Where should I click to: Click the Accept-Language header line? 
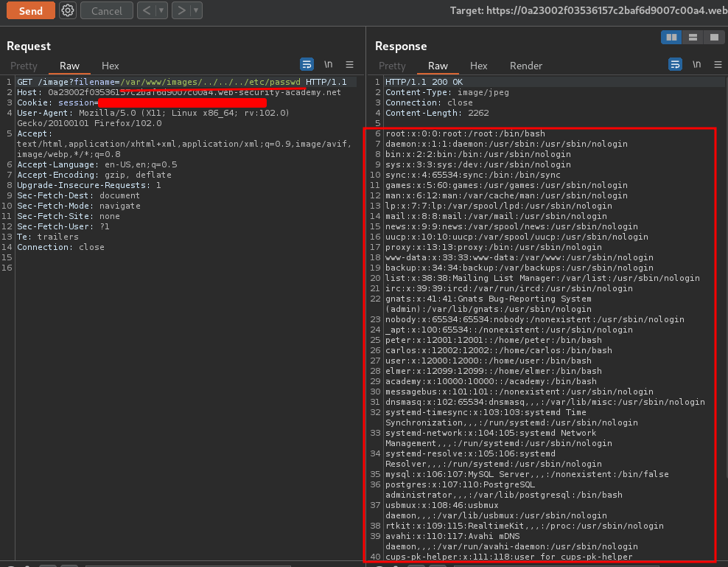(x=97, y=164)
